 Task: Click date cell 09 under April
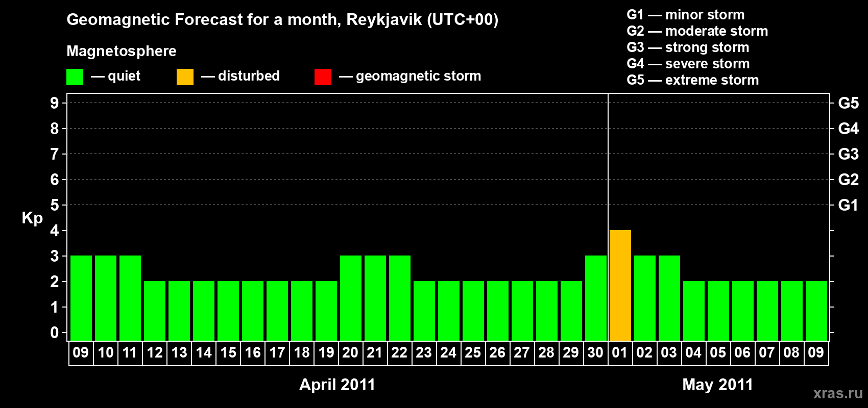coord(81,353)
